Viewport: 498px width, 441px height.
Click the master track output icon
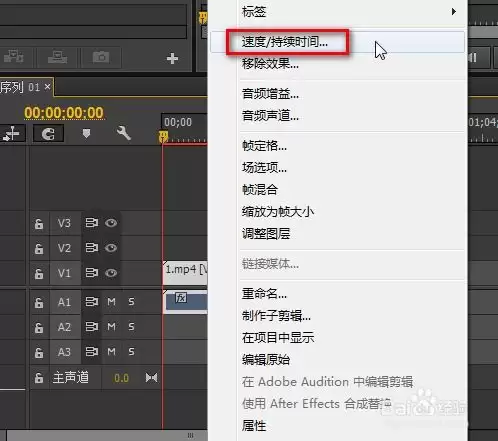coord(151,378)
